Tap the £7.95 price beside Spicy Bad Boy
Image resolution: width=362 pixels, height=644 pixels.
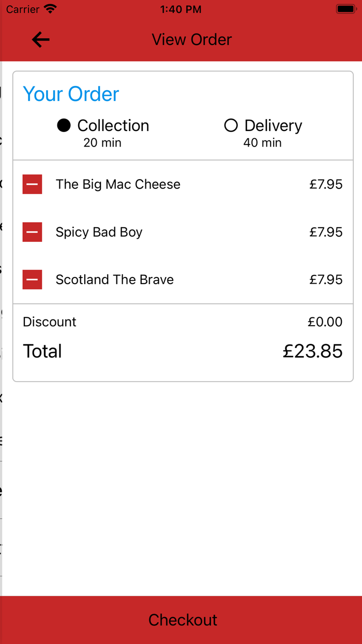[326, 232]
